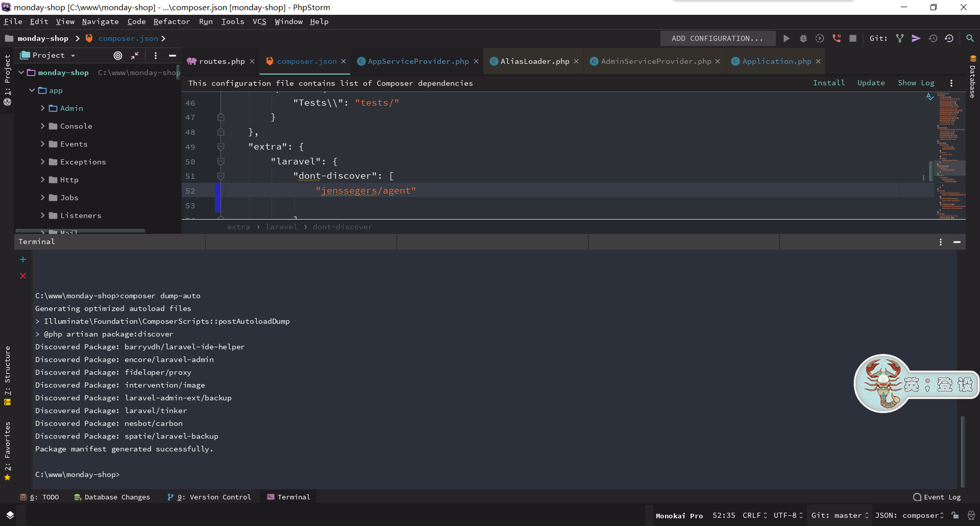
Task: Open 9: Version Control tool window
Action: (209, 497)
